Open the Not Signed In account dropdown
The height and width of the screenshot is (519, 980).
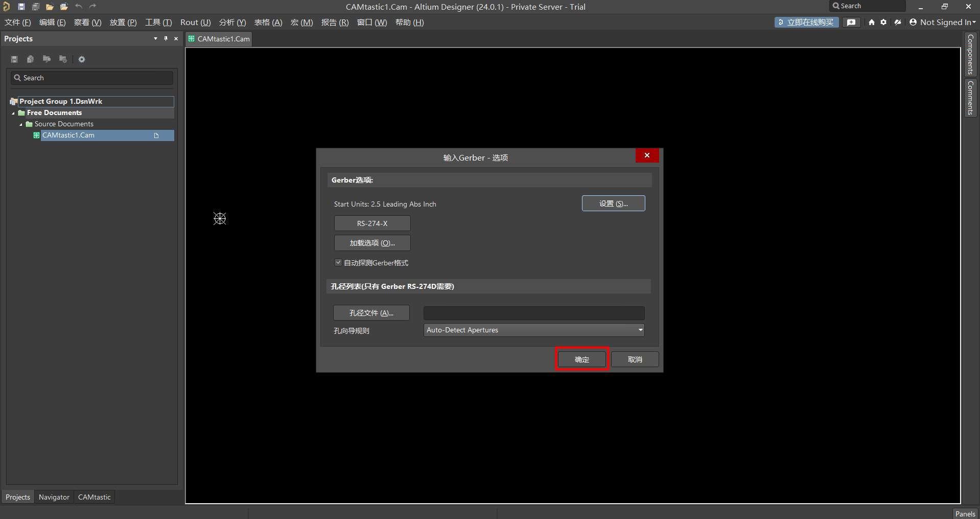[x=943, y=22]
